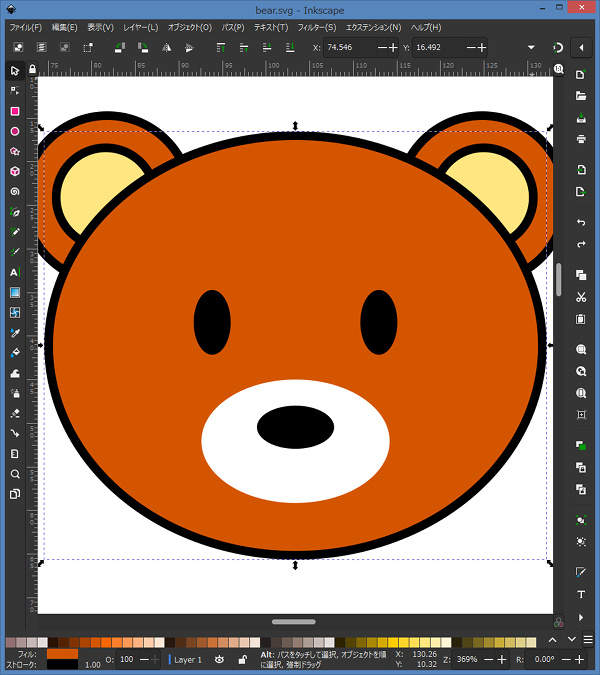Select the Mesh gradient tool

15,313
